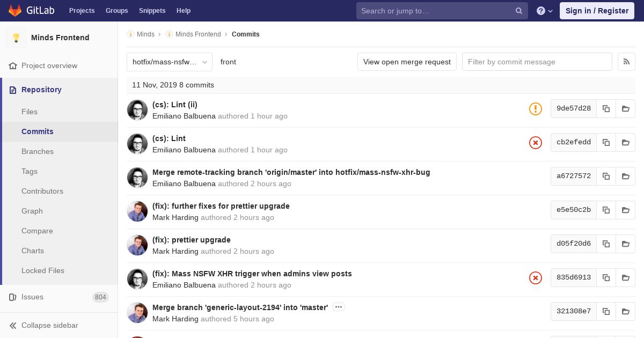Image resolution: width=644 pixels, height=338 pixels.
Task: Click Mark Harding avatar on prettier upgrade commit
Action: coord(137,245)
